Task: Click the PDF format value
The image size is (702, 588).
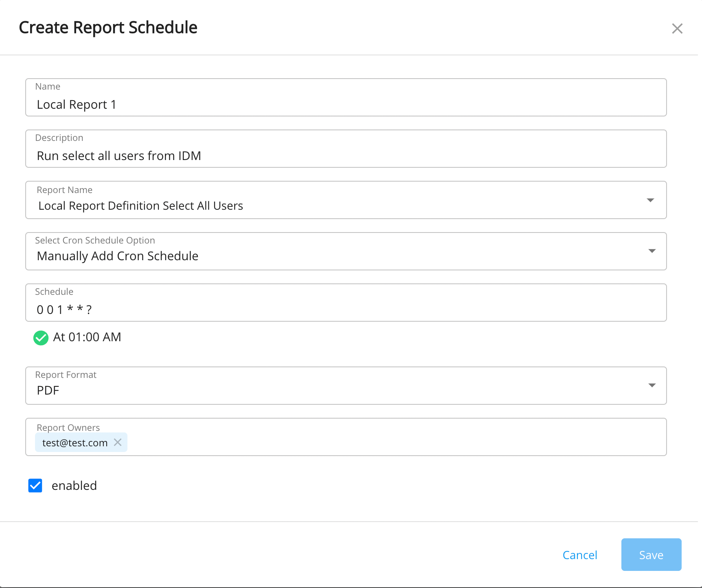Action: pos(48,390)
